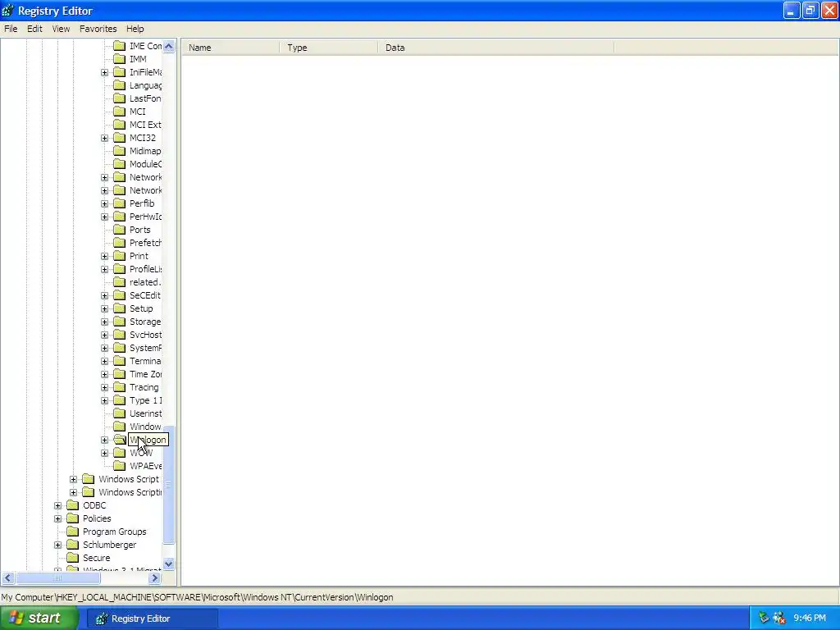Click the tree scroll down arrow
Screen dimensions: 840x630
click(x=169, y=564)
